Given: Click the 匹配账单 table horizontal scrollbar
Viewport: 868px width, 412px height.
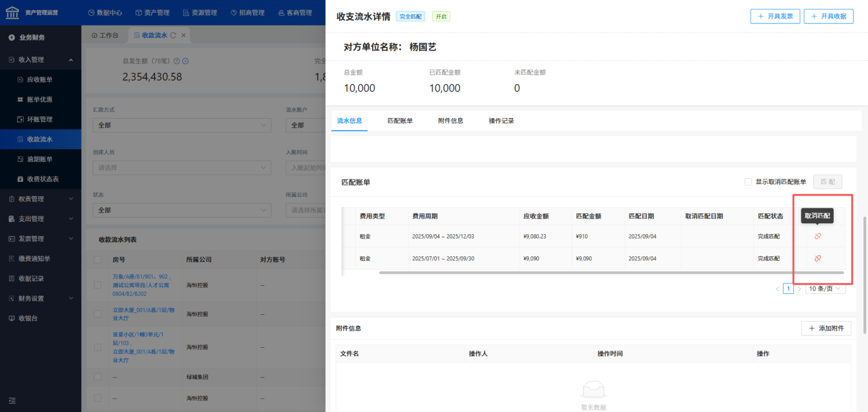Looking at the screenshot, I should (611, 272).
